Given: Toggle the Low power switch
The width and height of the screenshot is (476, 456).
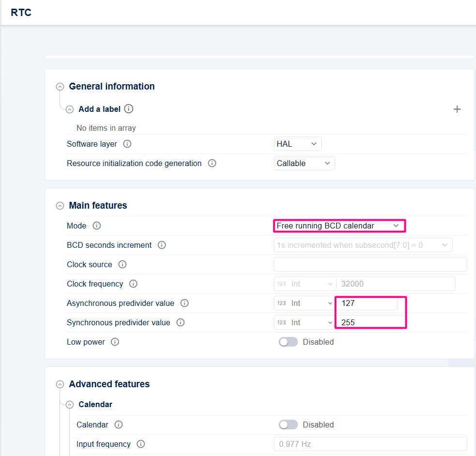Looking at the screenshot, I should click(288, 342).
